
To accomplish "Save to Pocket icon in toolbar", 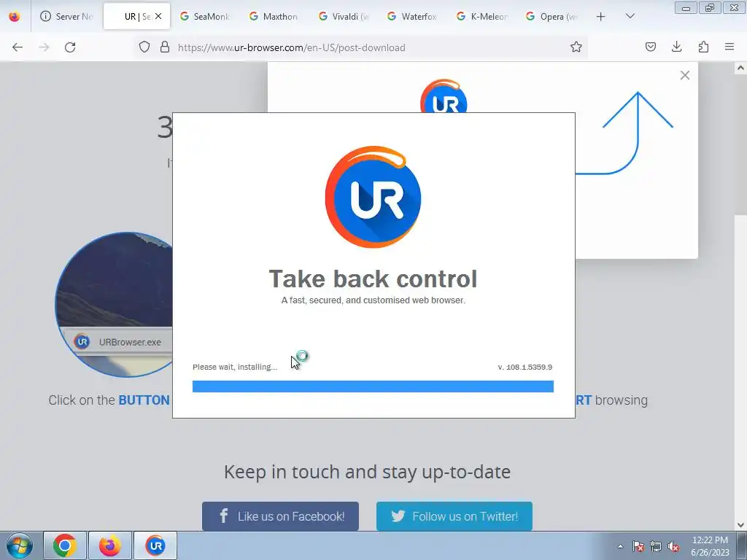I will pyautogui.click(x=650, y=47).
